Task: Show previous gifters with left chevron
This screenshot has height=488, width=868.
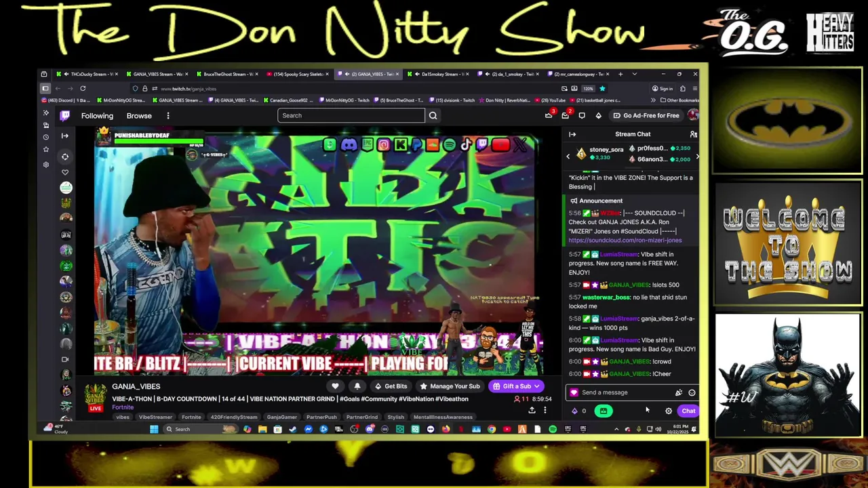Action: pos(568,157)
